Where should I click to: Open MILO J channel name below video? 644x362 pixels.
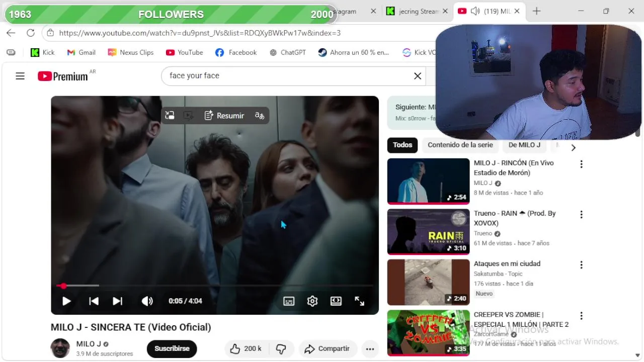point(89,344)
